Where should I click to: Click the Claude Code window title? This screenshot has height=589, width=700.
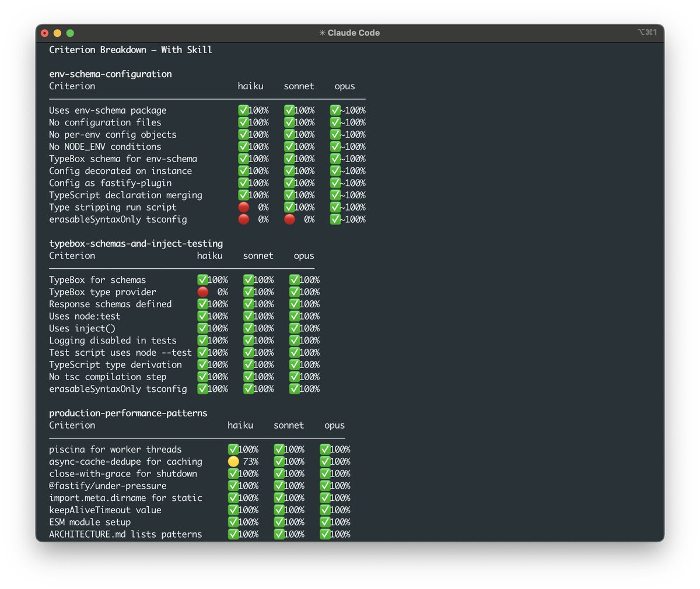353,33
